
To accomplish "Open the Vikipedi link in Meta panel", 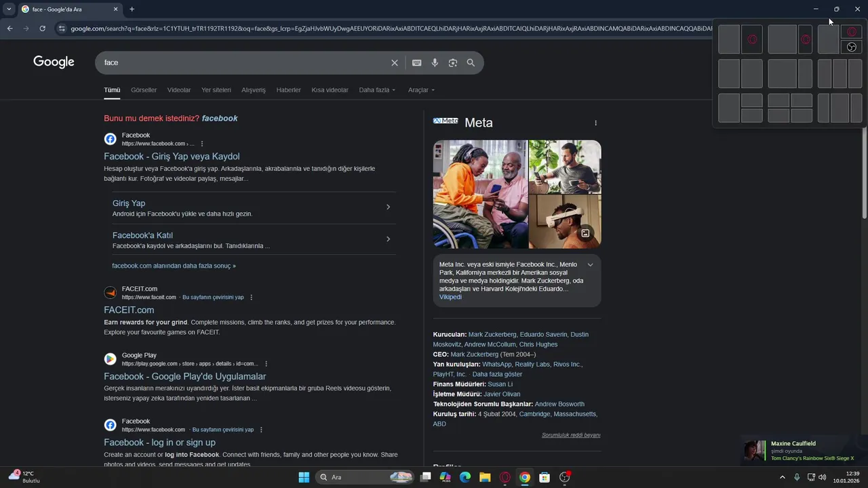I will click(x=450, y=297).
